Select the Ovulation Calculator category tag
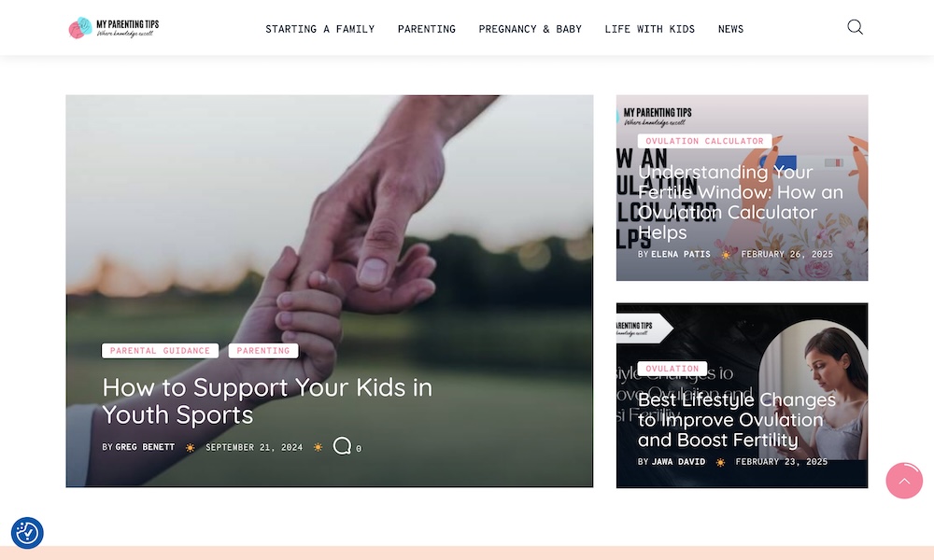 click(x=704, y=141)
